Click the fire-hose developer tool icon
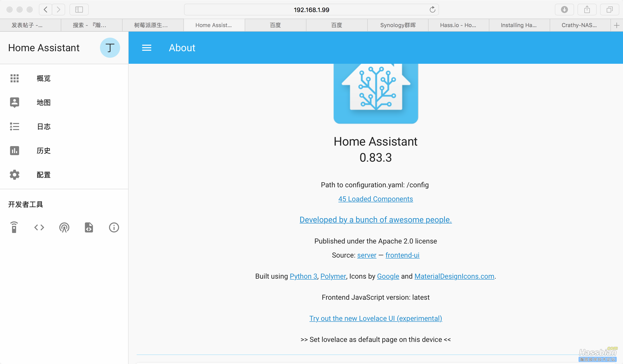The width and height of the screenshot is (623, 364). point(64,227)
